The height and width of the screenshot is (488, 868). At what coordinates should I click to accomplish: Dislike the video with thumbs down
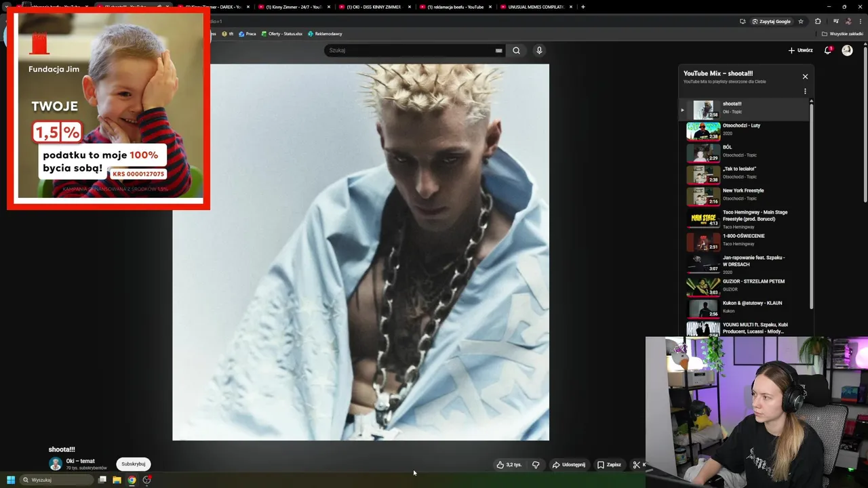click(536, 465)
